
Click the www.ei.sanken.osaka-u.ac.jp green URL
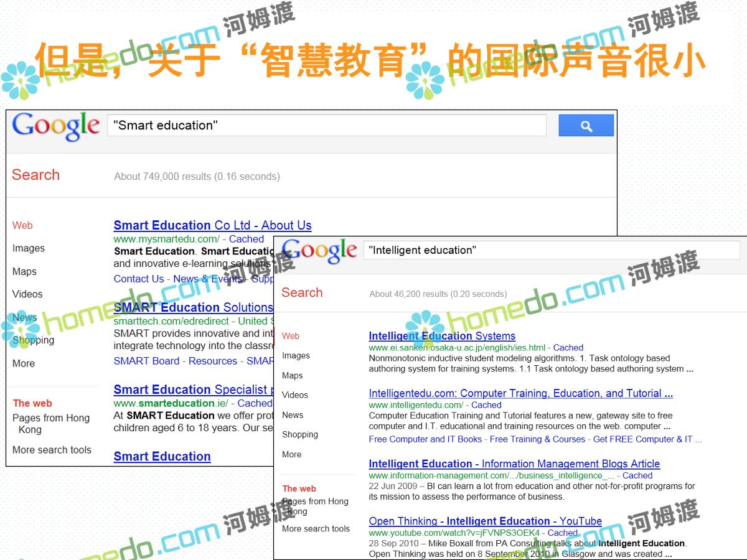point(457,348)
